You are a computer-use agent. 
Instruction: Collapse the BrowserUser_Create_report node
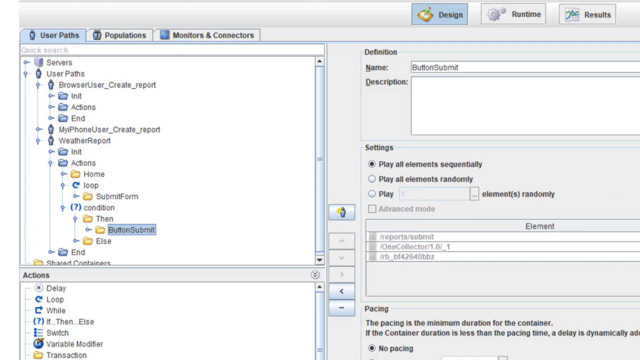click(x=38, y=85)
